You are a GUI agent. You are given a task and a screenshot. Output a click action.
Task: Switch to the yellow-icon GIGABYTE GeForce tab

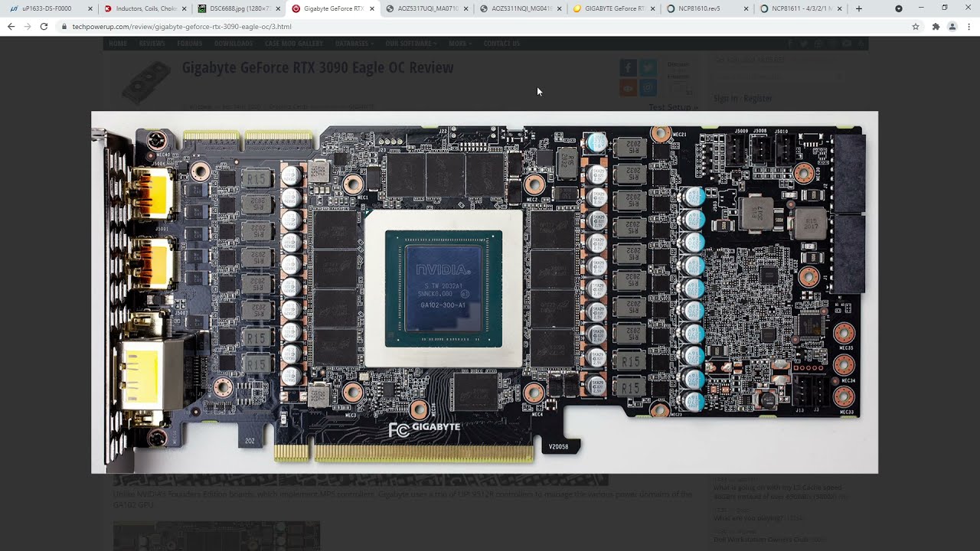pos(614,8)
